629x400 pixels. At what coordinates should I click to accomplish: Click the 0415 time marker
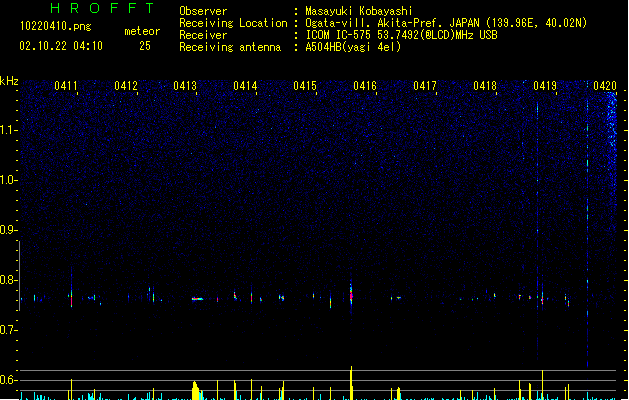click(305, 86)
